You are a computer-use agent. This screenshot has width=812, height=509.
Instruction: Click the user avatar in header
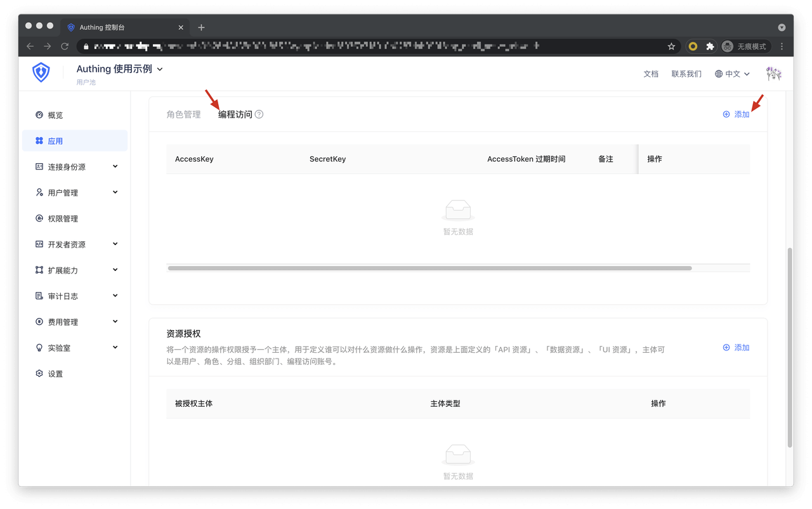point(773,74)
